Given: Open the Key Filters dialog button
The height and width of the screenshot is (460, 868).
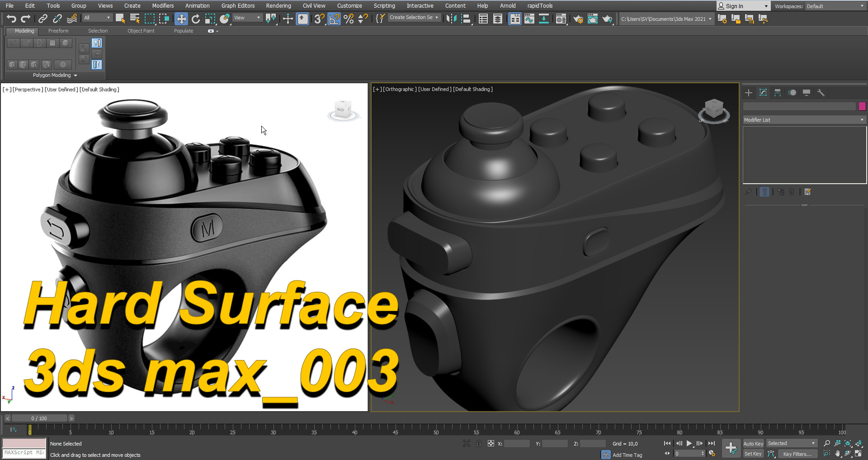Looking at the screenshot, I should coord(797,454).
